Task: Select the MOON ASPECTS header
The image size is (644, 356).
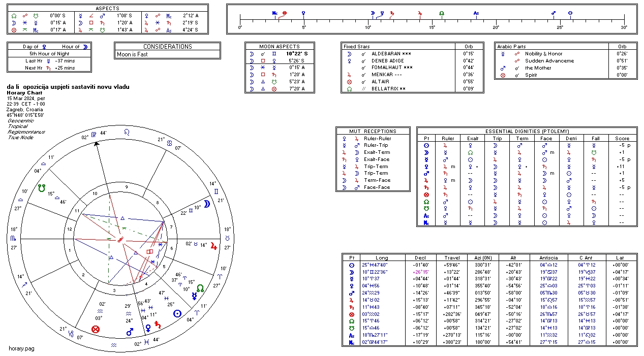Action: click(x=280, y=46)
